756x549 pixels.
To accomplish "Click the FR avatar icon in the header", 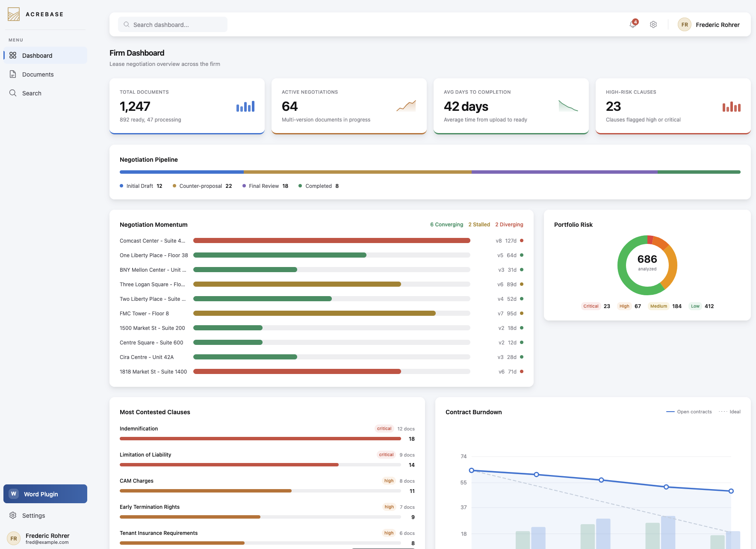I will tap(684, 24).
